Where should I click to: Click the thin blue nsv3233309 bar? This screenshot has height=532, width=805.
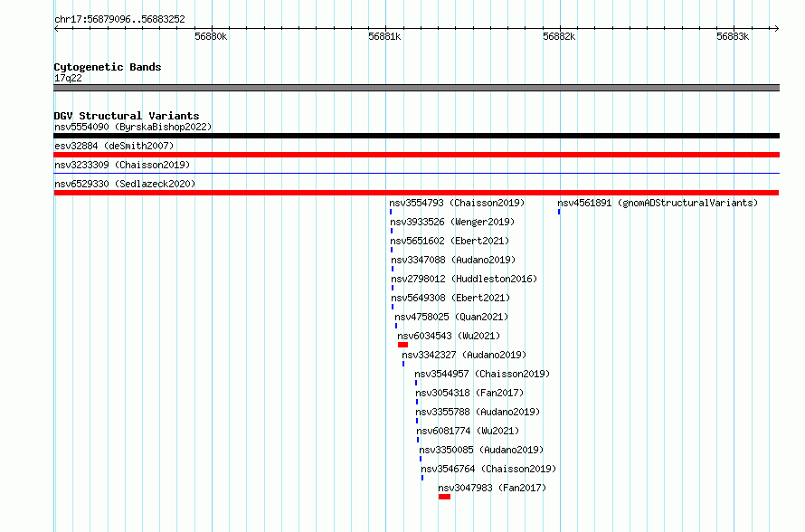click(x=416, y=174)
